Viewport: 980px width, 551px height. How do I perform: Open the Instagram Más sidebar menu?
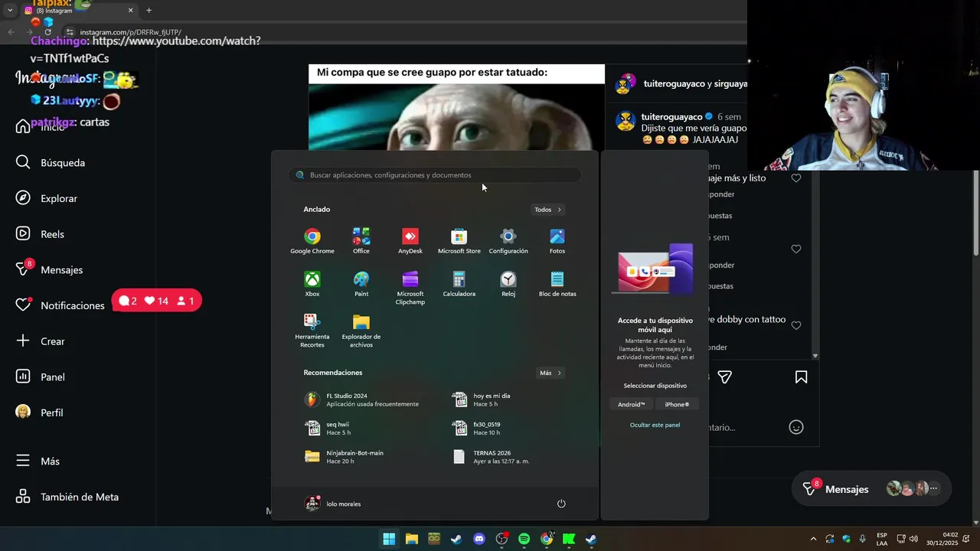[x=38, y=461]
